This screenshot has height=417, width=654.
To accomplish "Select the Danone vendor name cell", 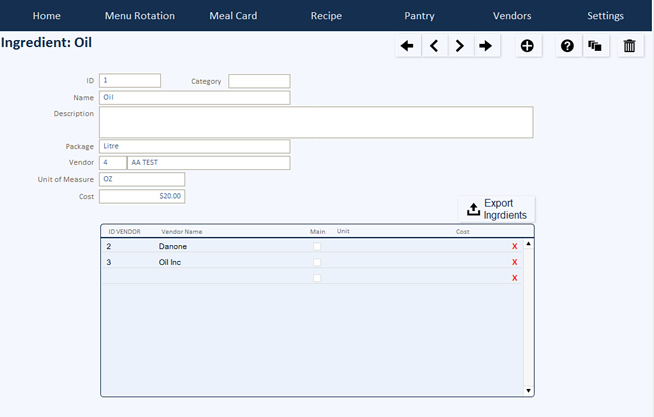I will tap(173, 246).
